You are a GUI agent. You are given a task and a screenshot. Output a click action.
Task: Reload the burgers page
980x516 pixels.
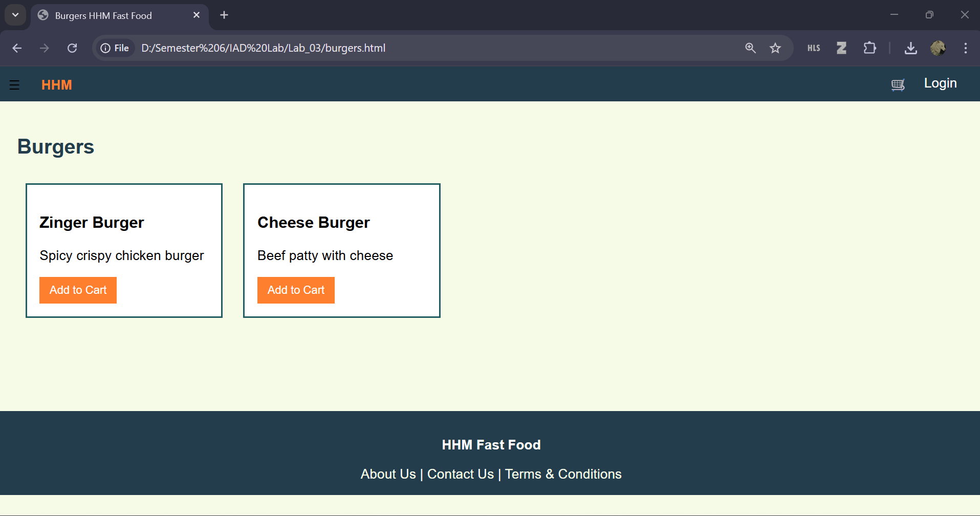[72, 48]
